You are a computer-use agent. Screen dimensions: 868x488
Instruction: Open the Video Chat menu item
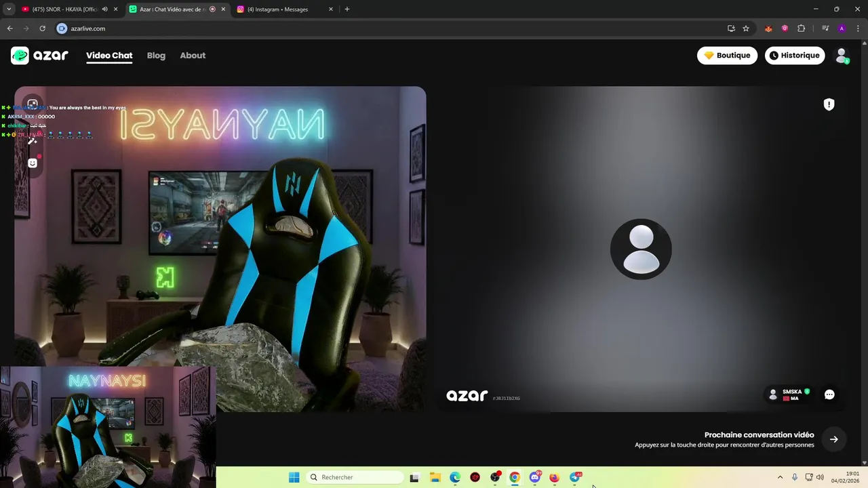coord(109,56)
